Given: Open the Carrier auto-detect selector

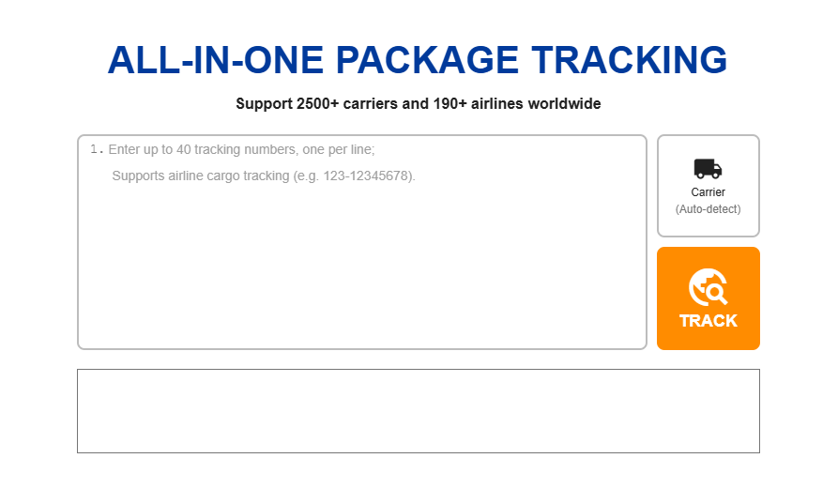Looking at the screenshot, I should click(x=708, y=186).
